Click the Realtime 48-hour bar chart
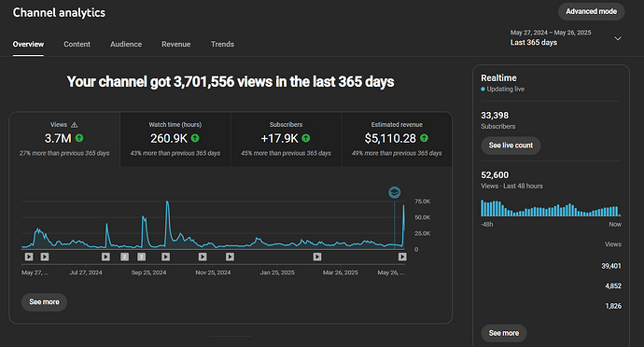The width and height of the screenshot is (644, 347). [x=551, y=208]
